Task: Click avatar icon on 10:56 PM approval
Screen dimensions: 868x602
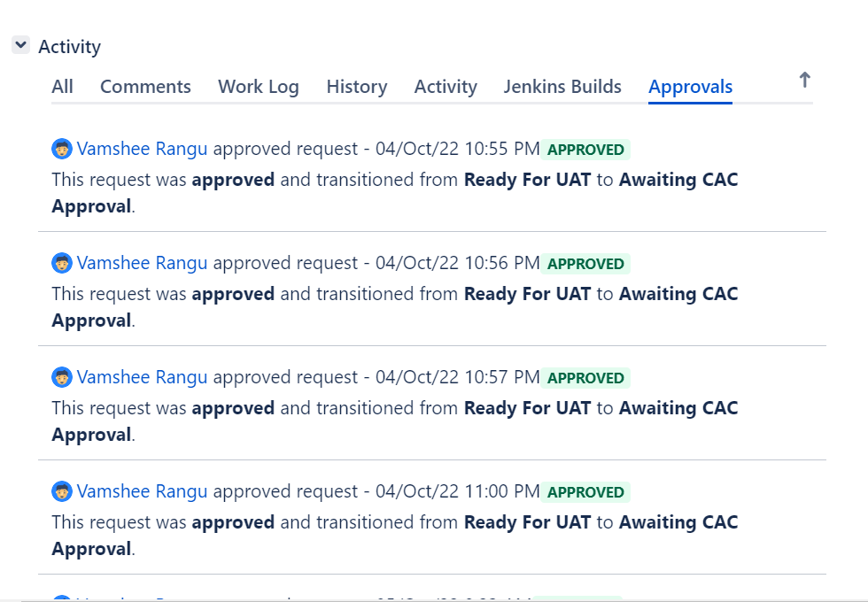Action: [x=62, y=263]
